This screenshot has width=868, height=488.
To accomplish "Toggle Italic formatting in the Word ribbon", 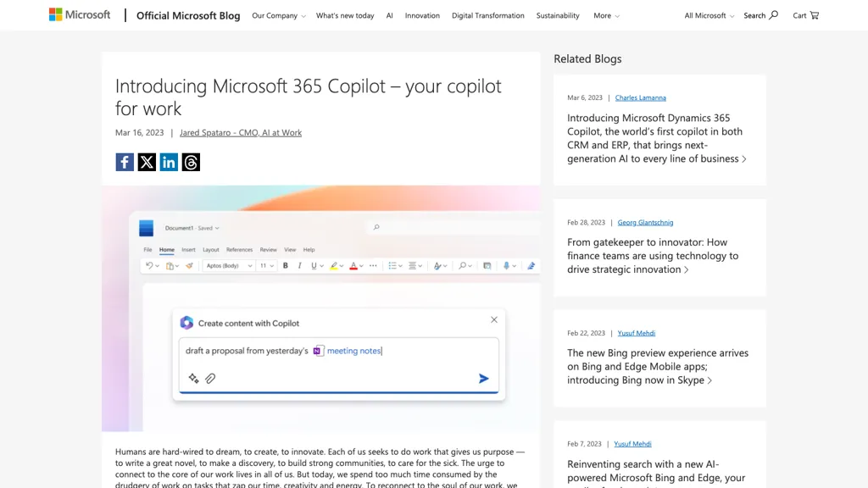I will (299, 264).
